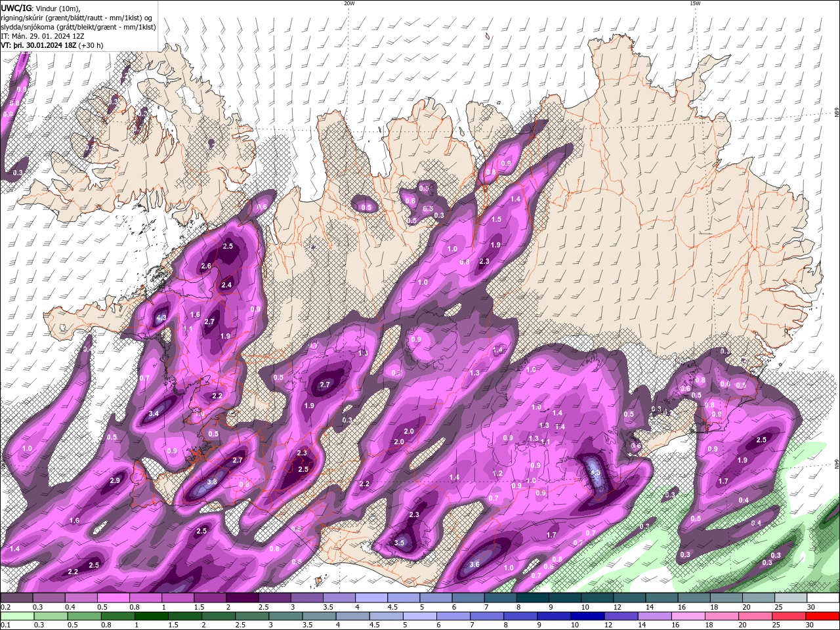Screen dimensions: 840x630
Task: Select the valid time "VT: Þri. 30.01.2024 18Z"
Action: 38,45
